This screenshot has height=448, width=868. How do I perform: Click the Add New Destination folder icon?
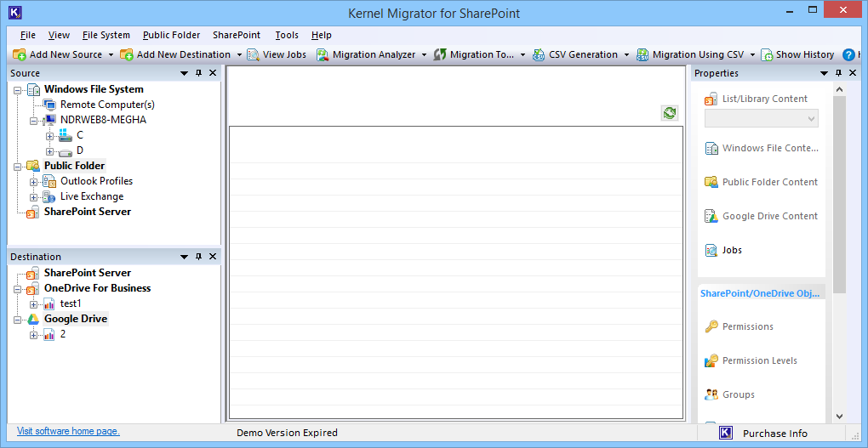point(127,54)
